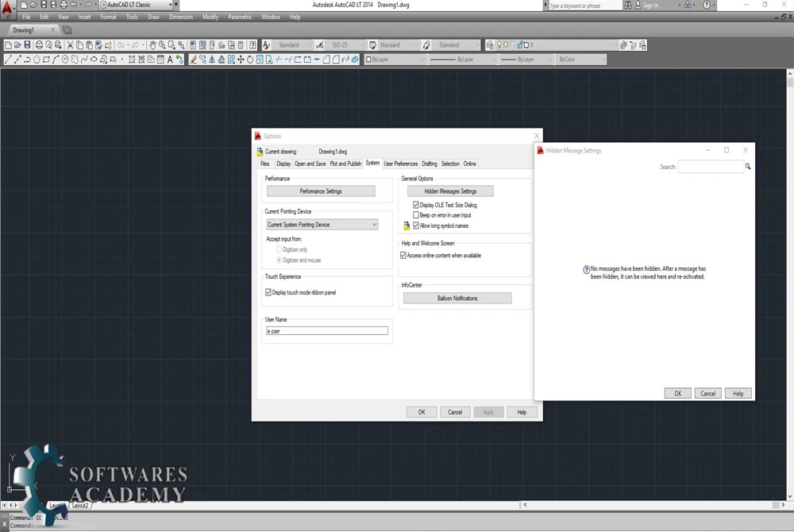Switch to the User Preferences tab
Viewport: 794px width, 532px height.
pos(400,164)
